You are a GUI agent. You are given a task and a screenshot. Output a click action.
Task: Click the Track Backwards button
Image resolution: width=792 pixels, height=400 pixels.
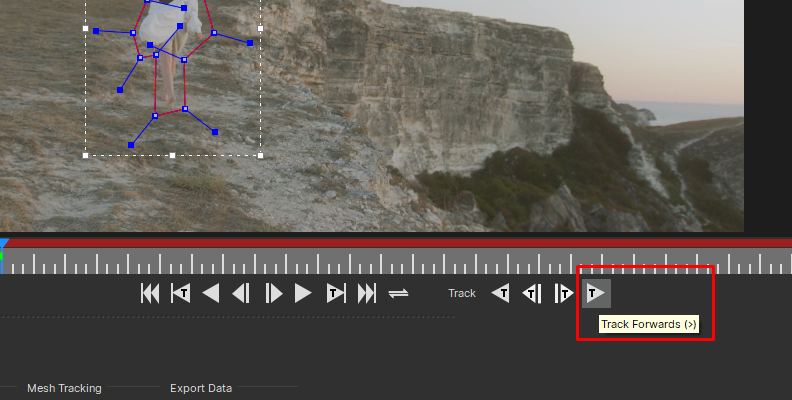point(500,293)
